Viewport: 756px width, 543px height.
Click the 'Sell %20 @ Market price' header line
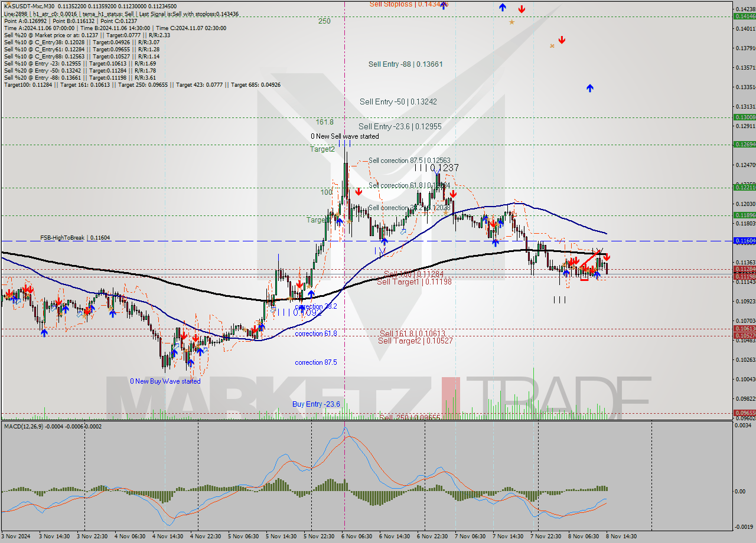[x=87, y=35]
